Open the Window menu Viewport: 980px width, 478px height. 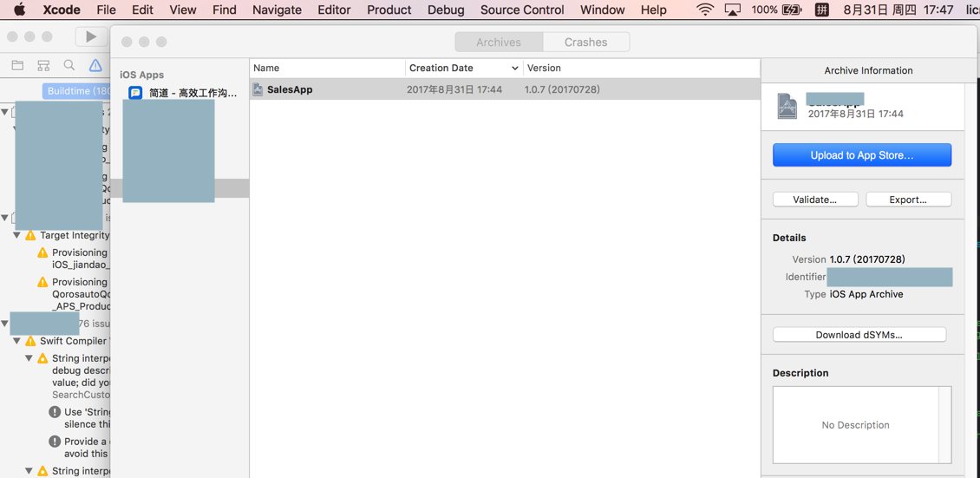click(x=603, y=10)
